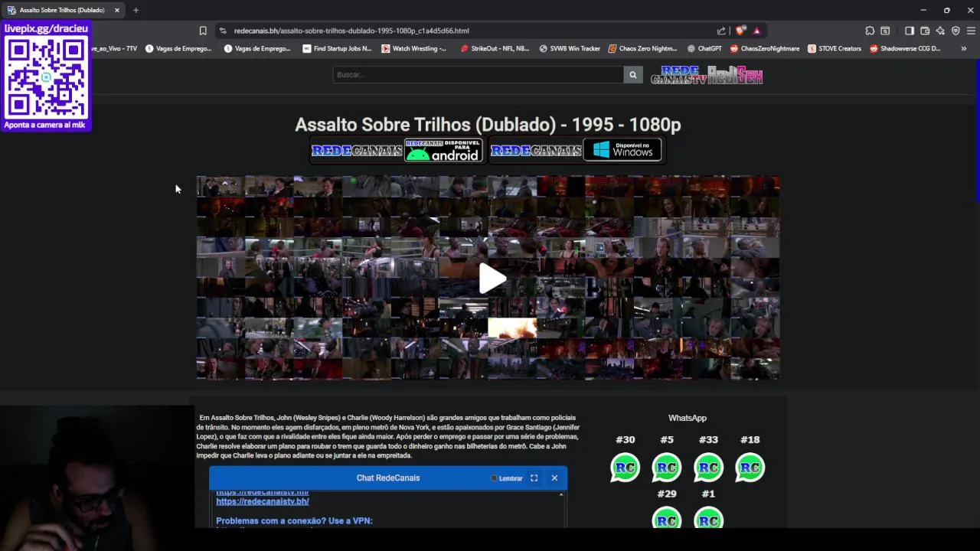
Task: Play the Assalto Sobre Trilhos video
Action: click(x=492, y=279)
